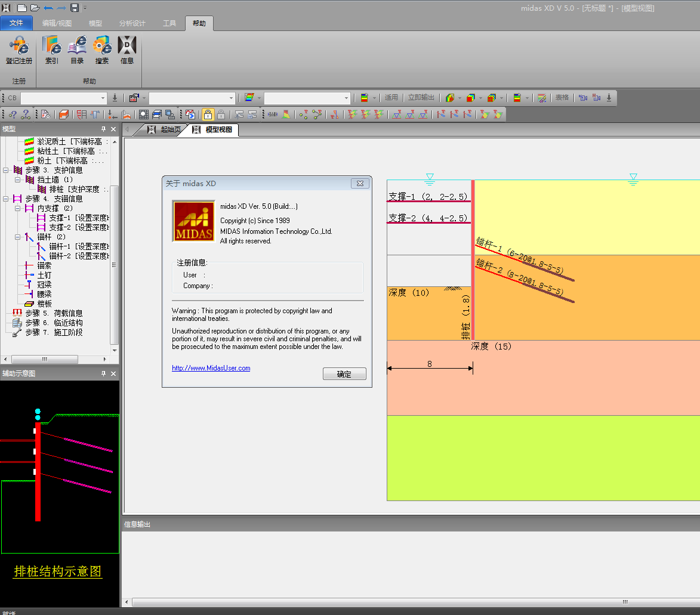The height and width of the screenshot is (615, 700).
Task: Open the combo box after the rainbow icon
Action: [346, 98]
